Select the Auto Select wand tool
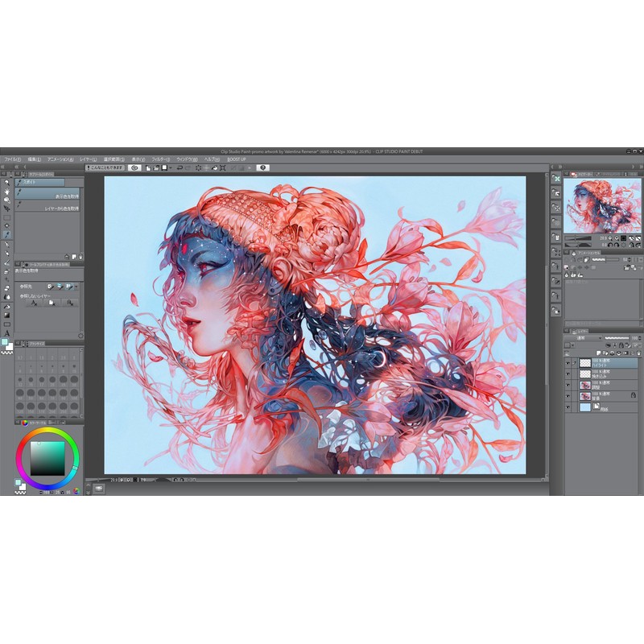644x644 pixels. pos(7,226)
